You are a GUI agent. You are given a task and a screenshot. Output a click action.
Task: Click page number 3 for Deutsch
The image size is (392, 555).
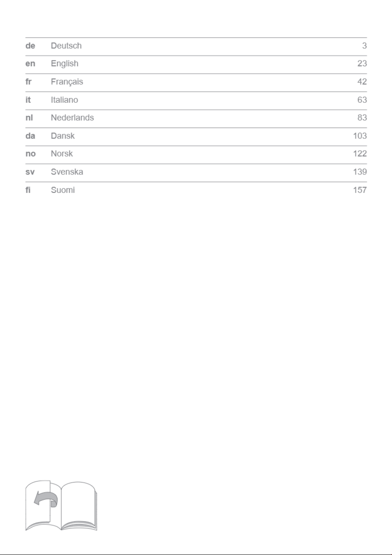365,46
